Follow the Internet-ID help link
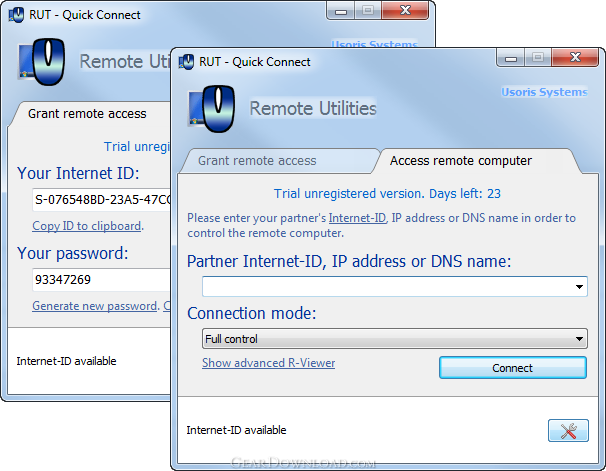 pos(357,218)
